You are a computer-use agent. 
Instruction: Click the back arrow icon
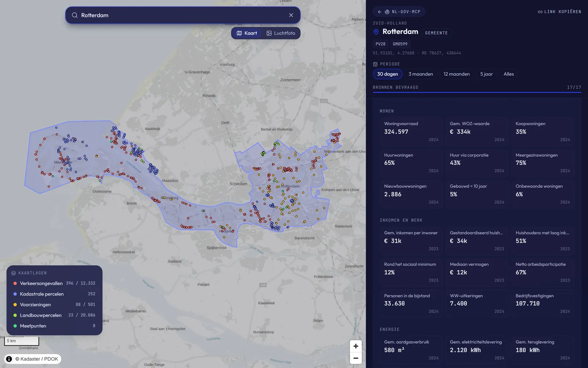tap(380, 12)
